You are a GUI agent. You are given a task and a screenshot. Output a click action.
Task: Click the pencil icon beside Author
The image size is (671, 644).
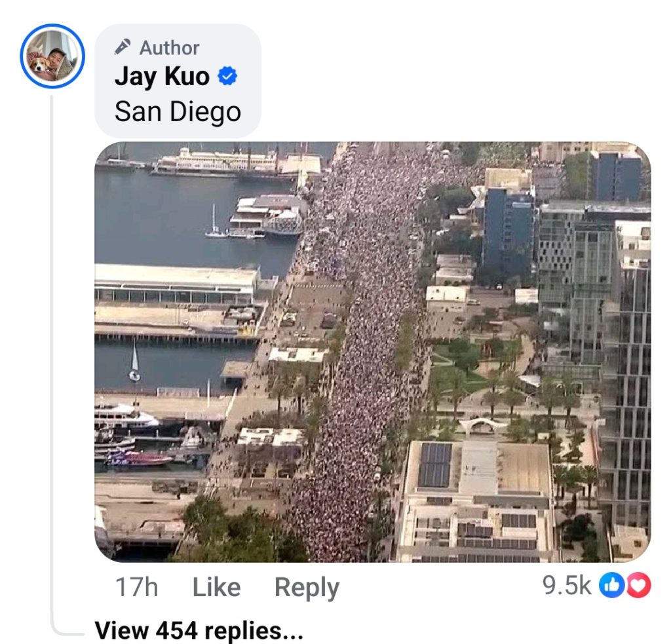pyautogui.click(x=123, y=47)
